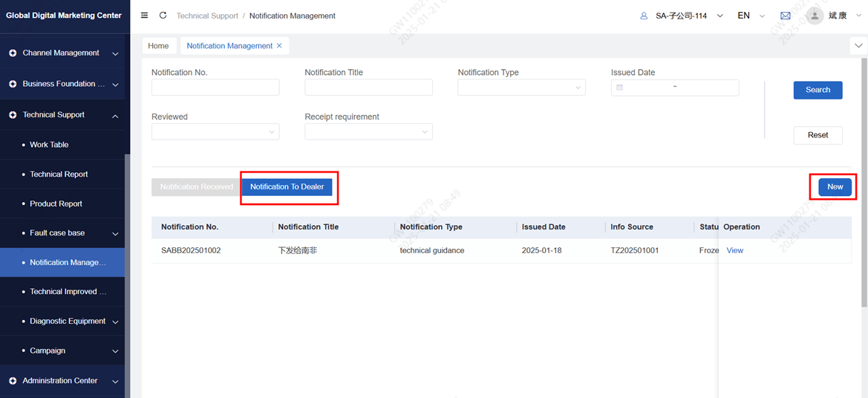Open the Home tab
Screen dimensions: 868x398
coord(158,46)
